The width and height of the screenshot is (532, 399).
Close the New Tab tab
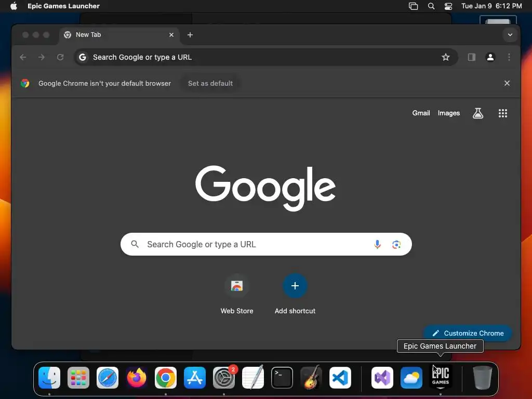[x=171, y=35]
